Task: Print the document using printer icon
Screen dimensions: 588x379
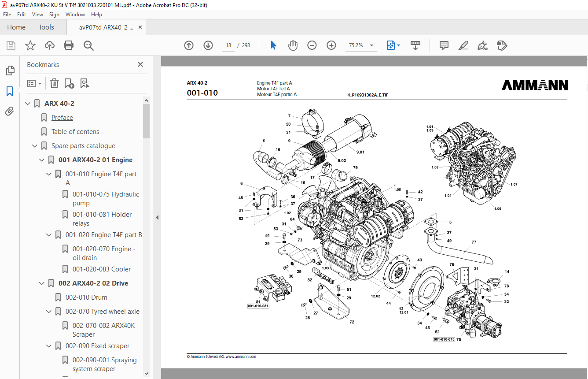Action: pyautogui.click(x=69, y=45)
